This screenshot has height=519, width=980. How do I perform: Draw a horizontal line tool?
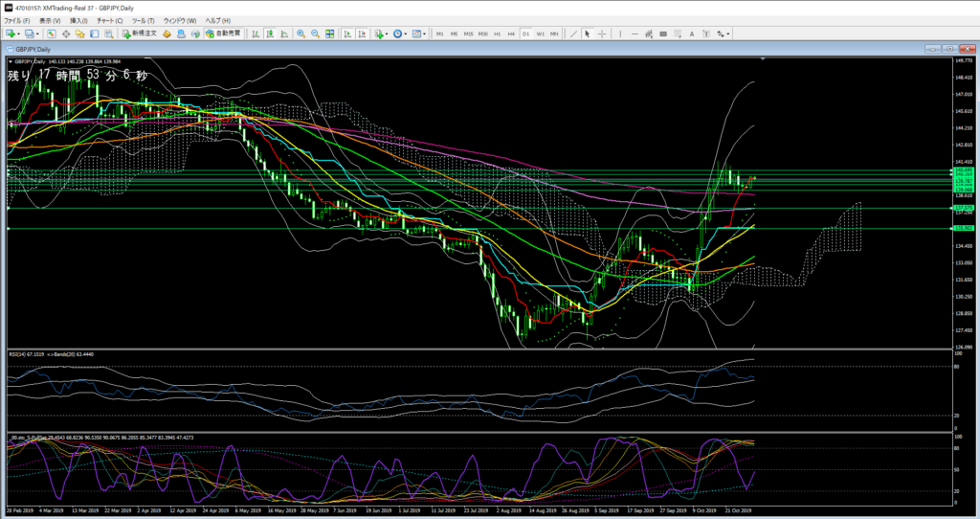click(x=635, y=34)
